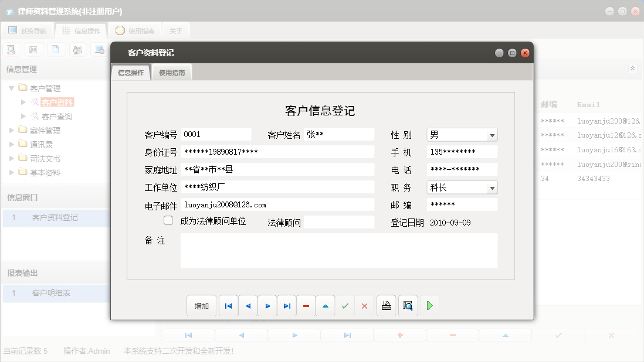
Task: Click the green run arrow icon
Action: tap(429, 305)
